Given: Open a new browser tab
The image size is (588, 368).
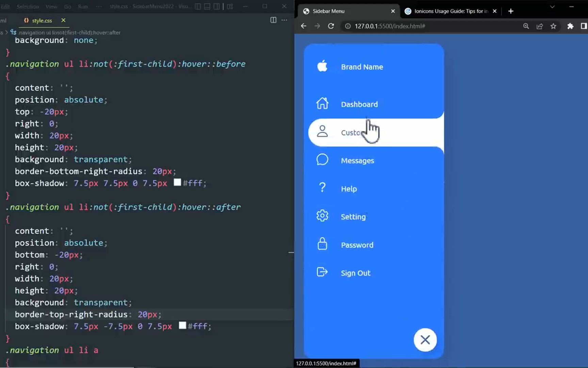Looking at the screenshot, I should tap(510, 11).
